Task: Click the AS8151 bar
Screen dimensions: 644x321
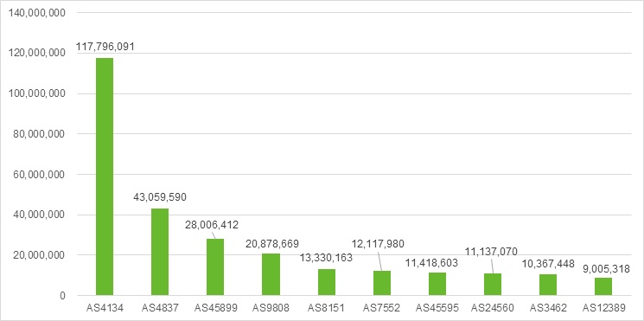Action: (x=327, y=282)
